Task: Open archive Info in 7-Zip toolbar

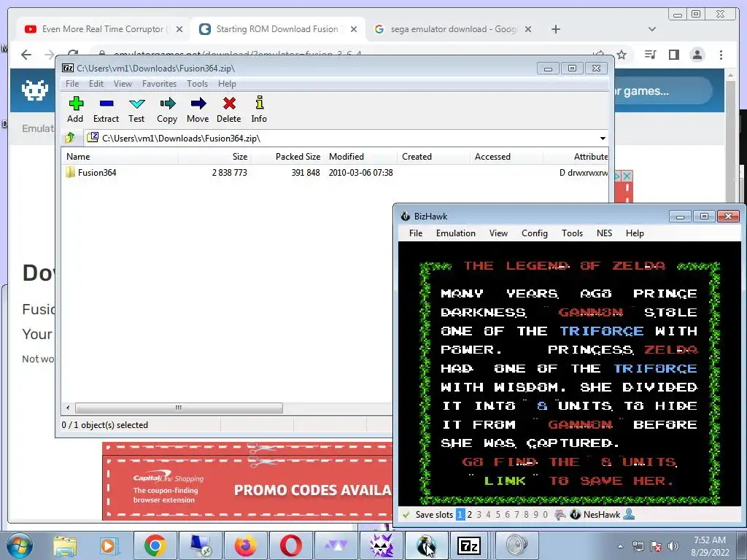Action: [259, 109]
